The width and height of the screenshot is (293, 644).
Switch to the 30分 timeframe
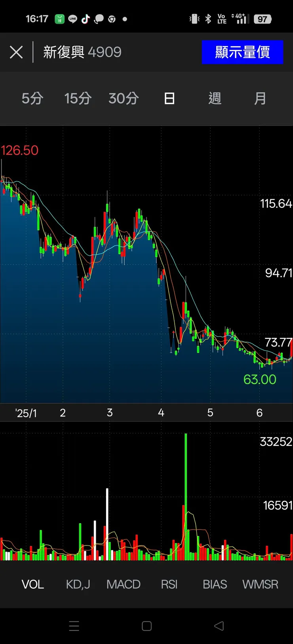(124, 98)
